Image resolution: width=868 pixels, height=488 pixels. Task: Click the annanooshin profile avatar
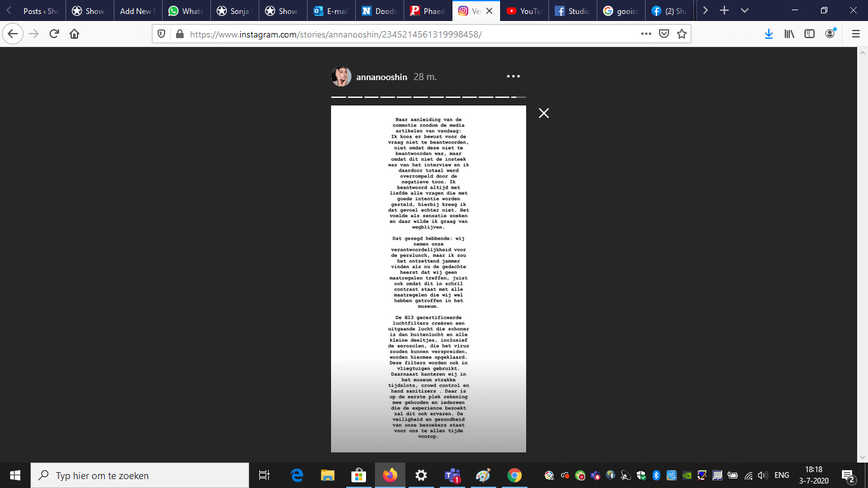[x=341, y=77]
